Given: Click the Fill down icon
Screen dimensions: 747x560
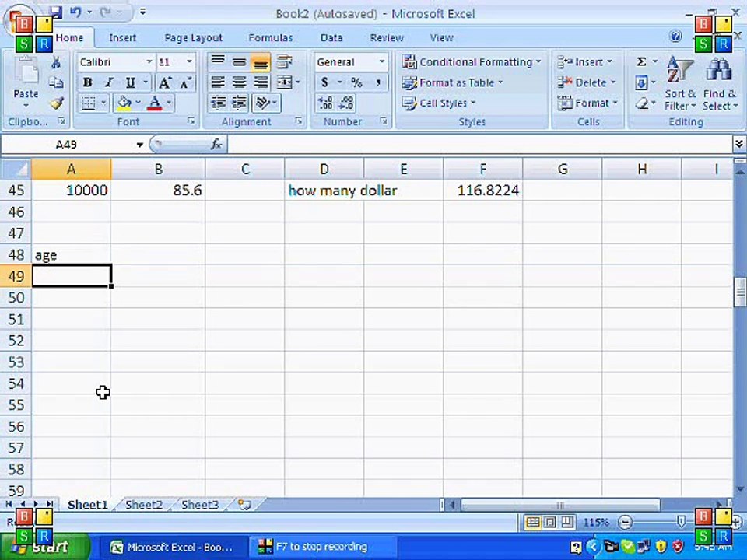Looking at the screenshot, I should click(641, 83).
